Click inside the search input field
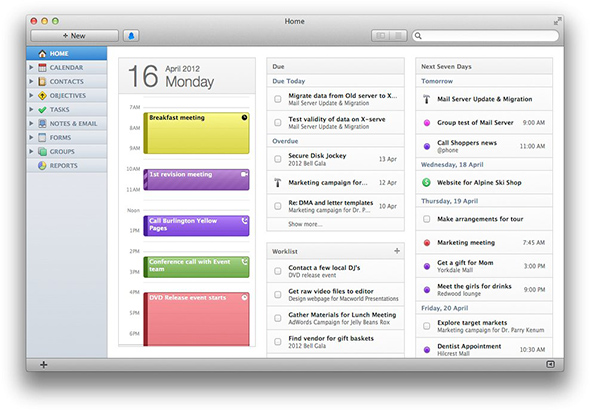The width and height of the screenshot is (590, 411). tap(485, 36)
